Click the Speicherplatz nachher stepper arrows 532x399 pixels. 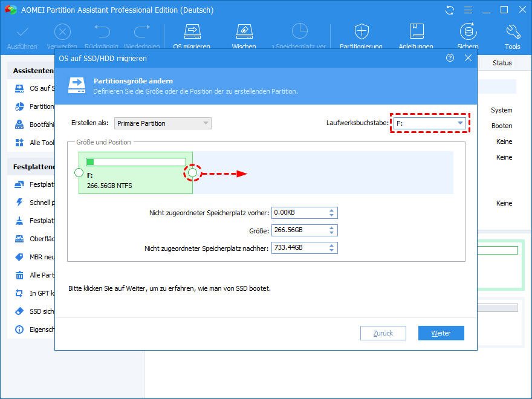pos(332,248)
